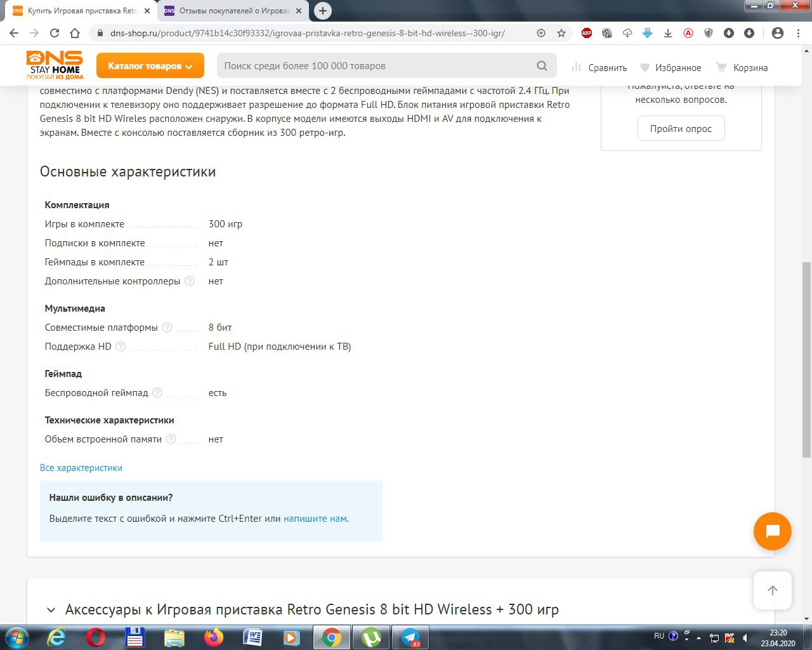The height and width of the screenshot is (650, 812).
Task: Click the RU language indicator
Action: click(659, 635)
